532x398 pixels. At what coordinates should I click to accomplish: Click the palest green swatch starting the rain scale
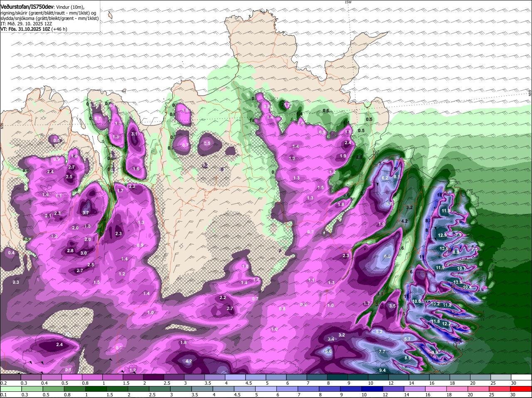coord(10,388)
